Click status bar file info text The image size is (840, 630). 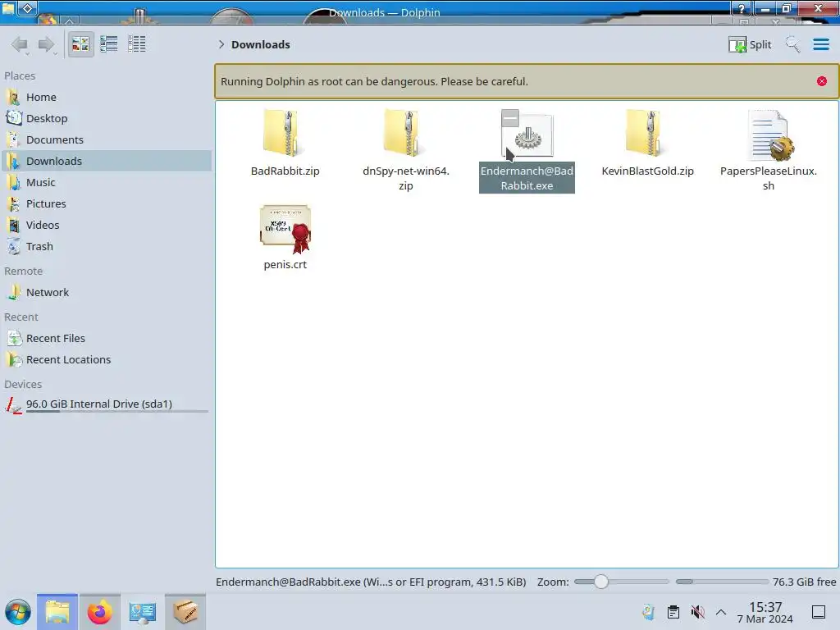[371, 582]
